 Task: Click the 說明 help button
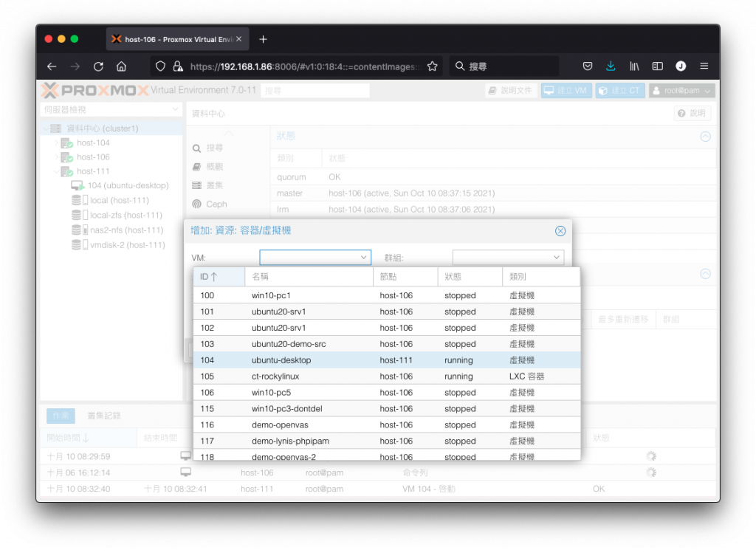point(692,113)
